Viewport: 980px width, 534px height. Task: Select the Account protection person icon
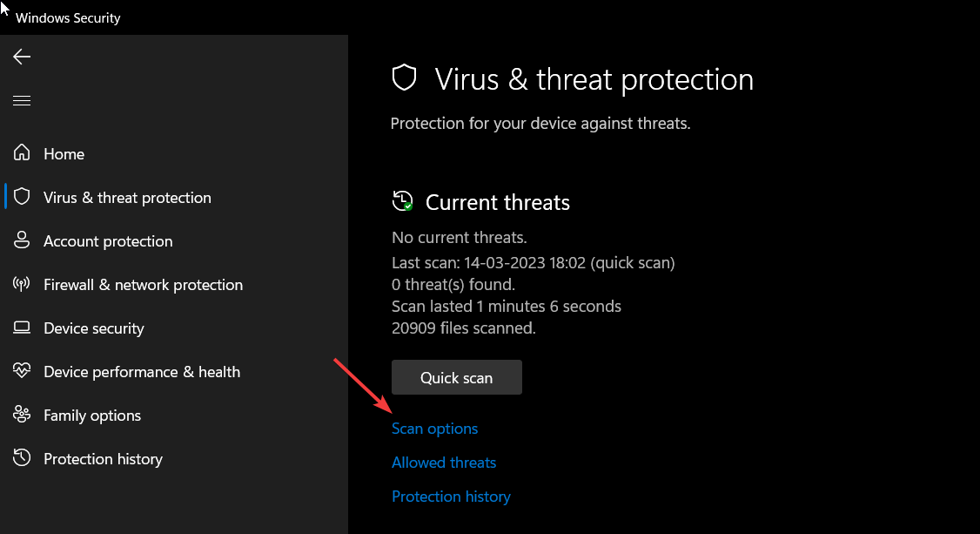coord(21,240)
